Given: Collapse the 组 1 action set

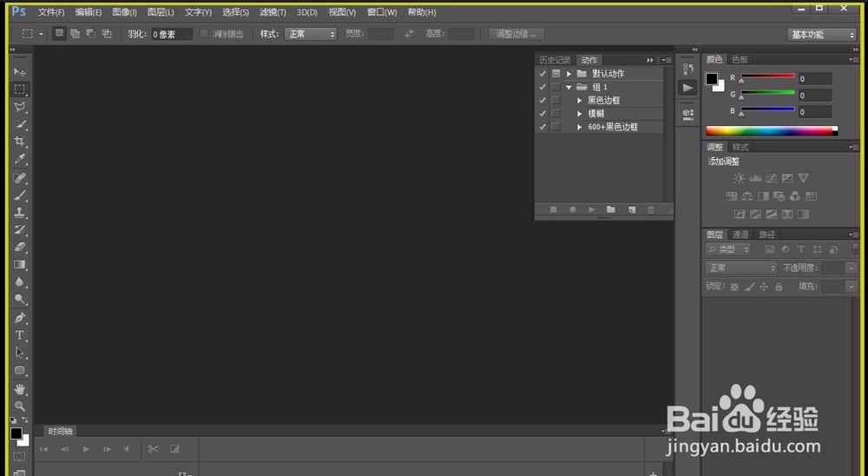Looking at the screenshot, I should tap(569, 87).
